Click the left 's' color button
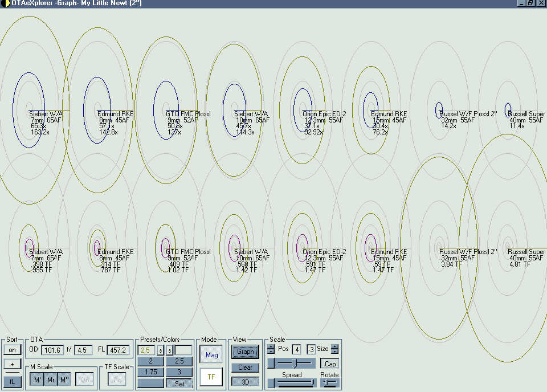 click(161, 350)
